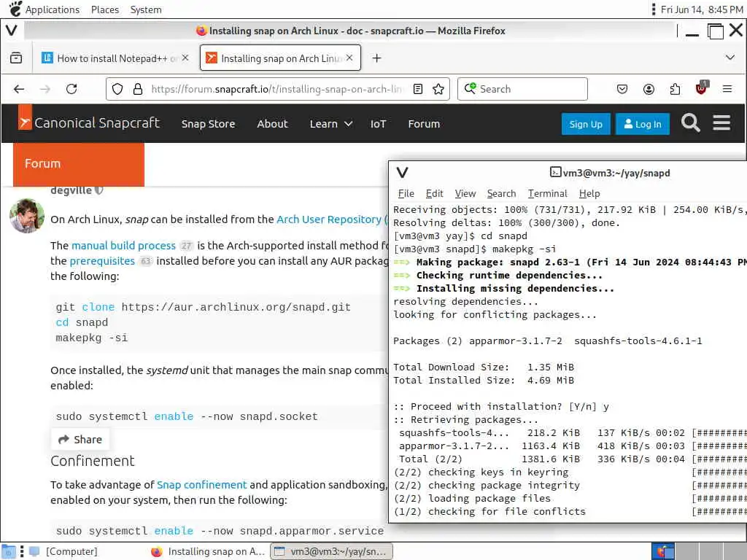747x560 pixels.
Task: Open the Places menu
Action: [105, 9]
